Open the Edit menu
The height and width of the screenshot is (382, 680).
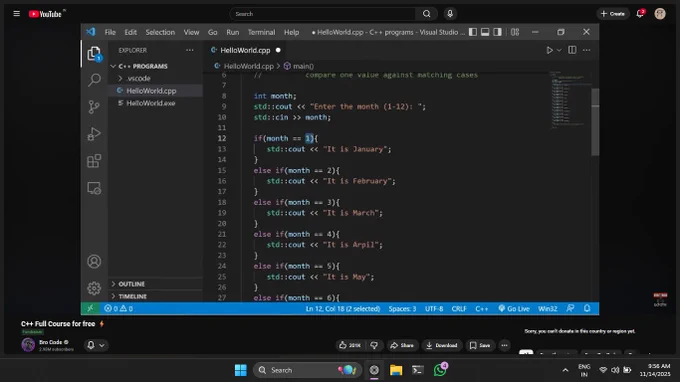tap(131, 32)
